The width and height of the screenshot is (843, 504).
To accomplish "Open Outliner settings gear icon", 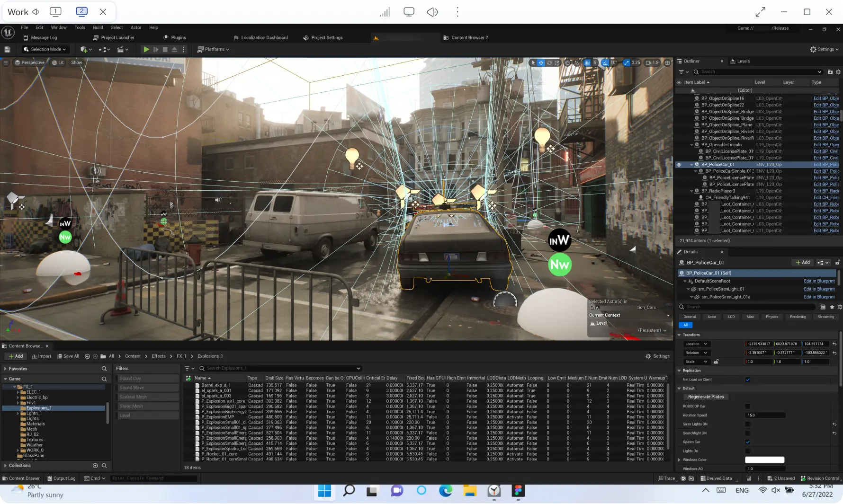I will click(838, 72).
